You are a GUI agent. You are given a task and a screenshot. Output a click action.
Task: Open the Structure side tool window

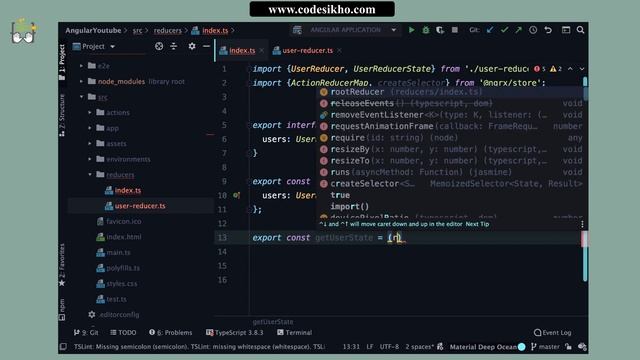click(x=62, y=115)
